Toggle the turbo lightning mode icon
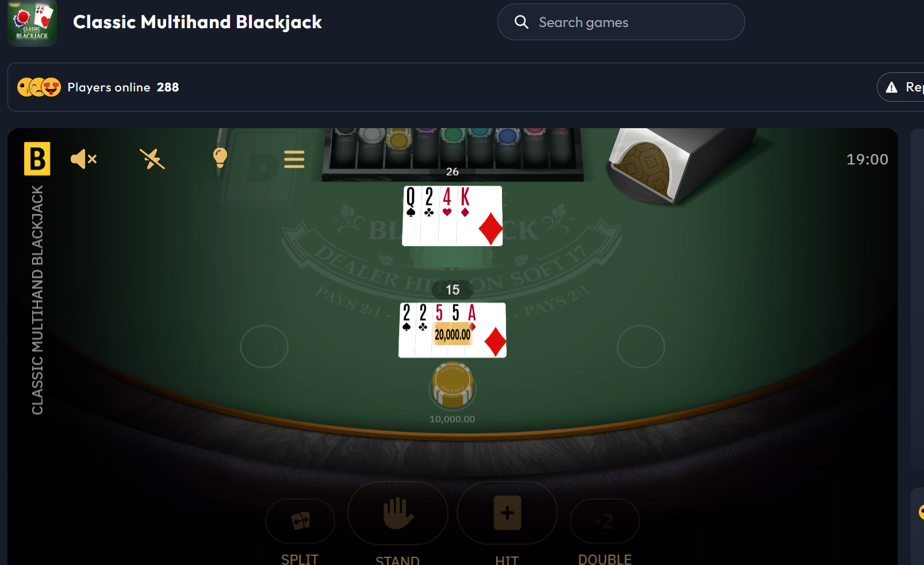 pos(152,159)
